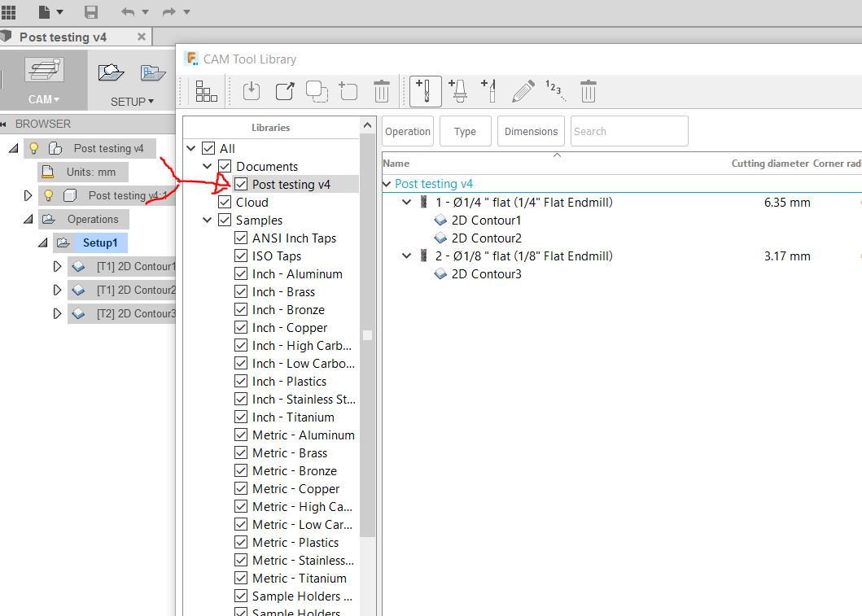Screen dimensions: 862x616
Task: Click the Libraries panel scroll-up arrow
Action: click(367, 126)
